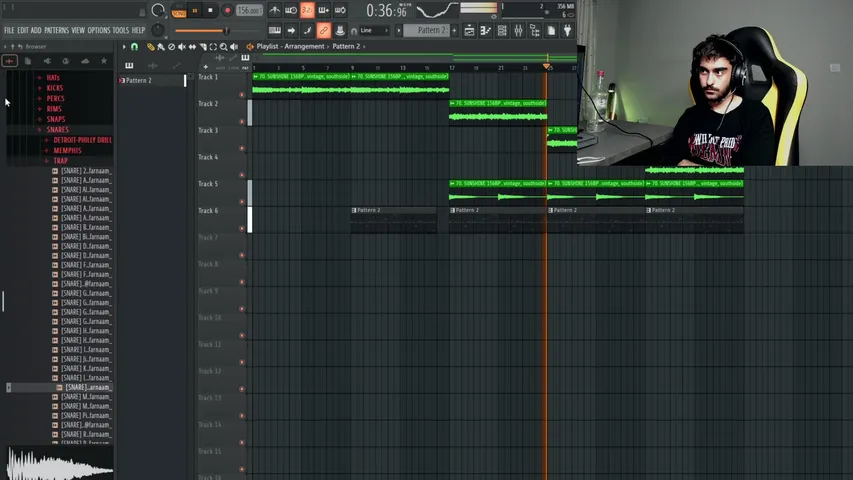Click the stamp tool icon
The width and height of the screenshot is (853, 480).
pos(340,31)
